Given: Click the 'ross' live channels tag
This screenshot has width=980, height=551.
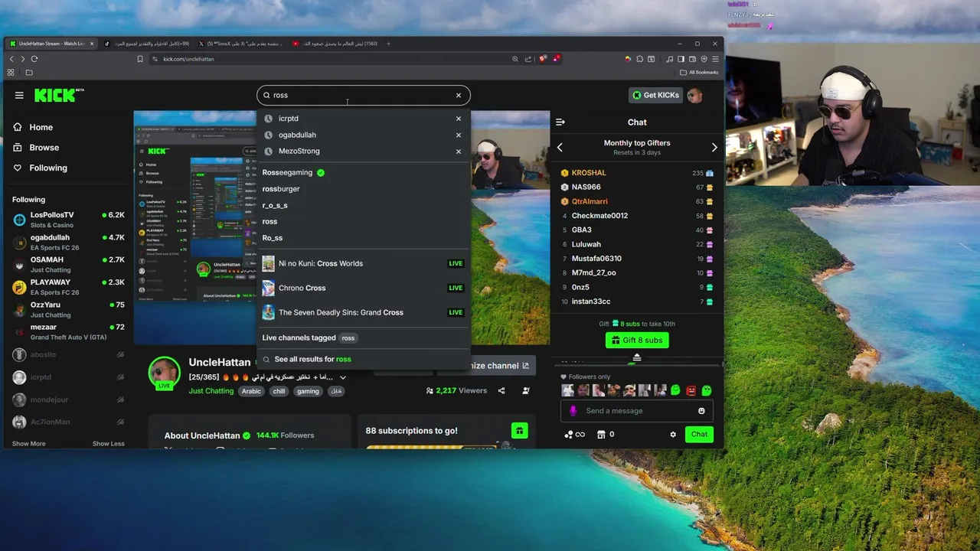Looking at the screenshot, I should (x=348, y=337).
